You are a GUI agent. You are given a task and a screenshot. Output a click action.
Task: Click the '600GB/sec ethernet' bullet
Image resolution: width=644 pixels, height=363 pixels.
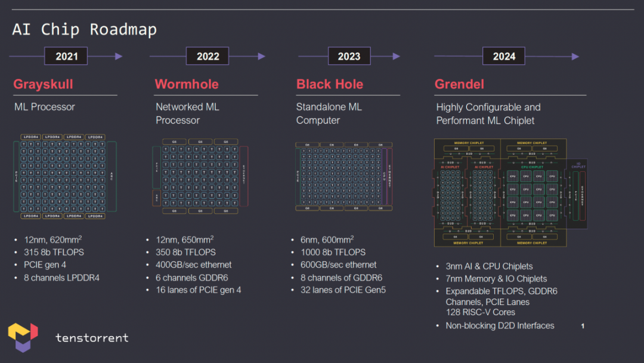tap(339, 264)
